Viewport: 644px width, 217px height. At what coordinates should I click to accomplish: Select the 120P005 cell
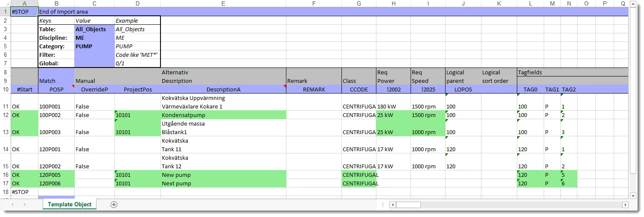[56, 175]
